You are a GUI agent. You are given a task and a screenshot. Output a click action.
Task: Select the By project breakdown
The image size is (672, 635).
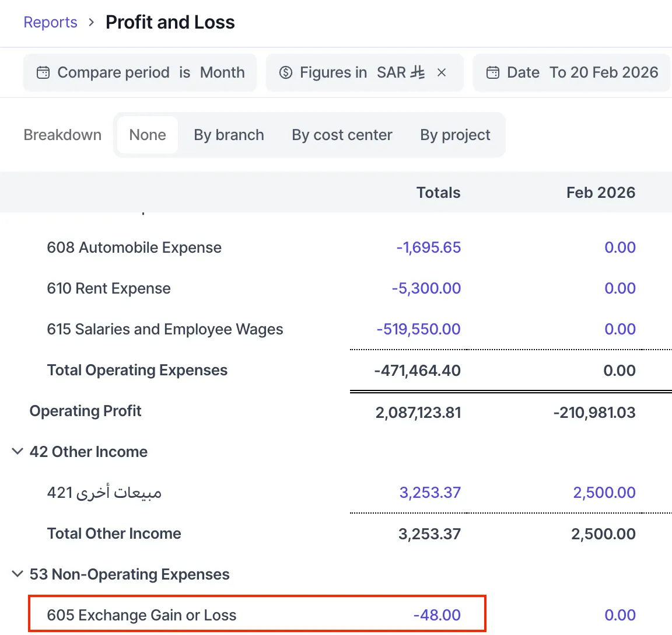click(x=455, y=135)
